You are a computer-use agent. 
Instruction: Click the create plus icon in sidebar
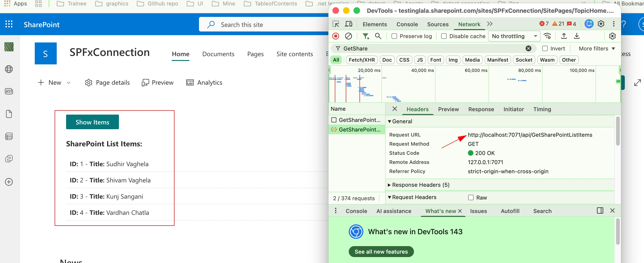(9, 182)
